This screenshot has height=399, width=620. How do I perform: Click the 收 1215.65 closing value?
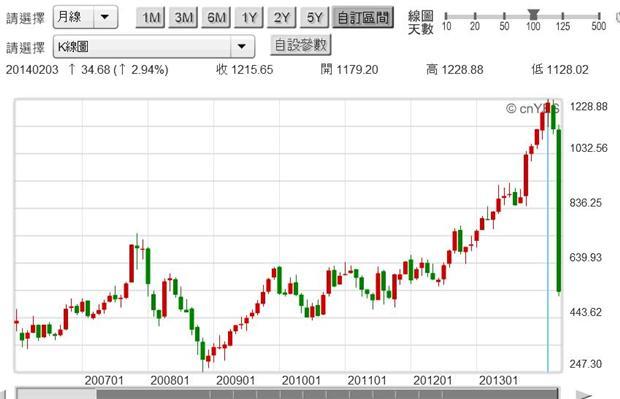click(x=244, y=70)
